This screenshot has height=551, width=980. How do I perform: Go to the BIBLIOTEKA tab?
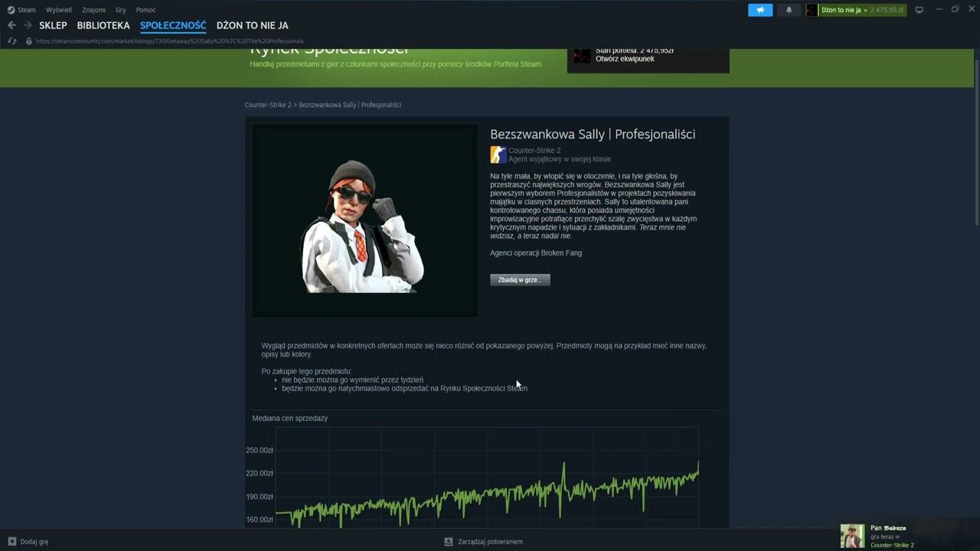pyautogui.click(x=103, y=25)
